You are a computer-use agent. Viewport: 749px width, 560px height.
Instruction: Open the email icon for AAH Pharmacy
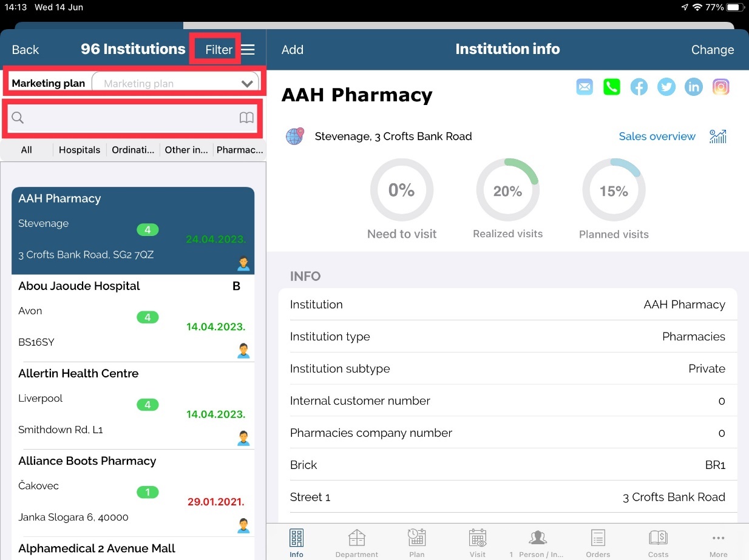585,87
